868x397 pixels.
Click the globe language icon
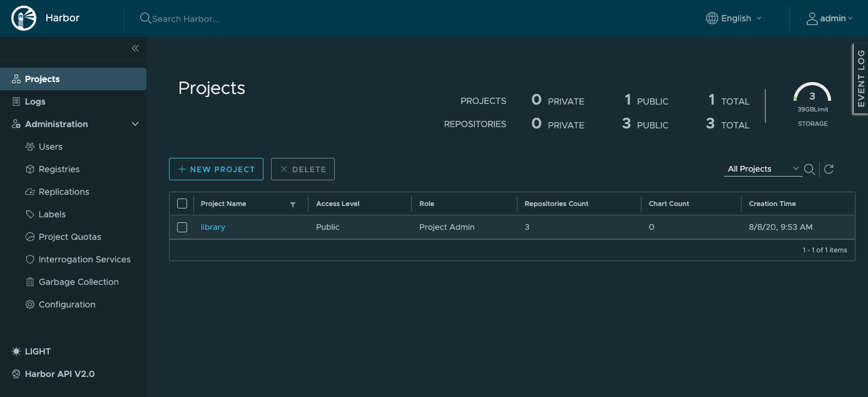click(712, 18)
